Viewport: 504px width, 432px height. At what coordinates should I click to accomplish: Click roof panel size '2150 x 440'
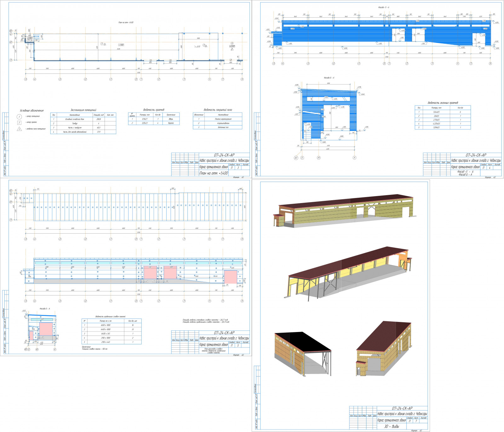click(x=106, y=342)
